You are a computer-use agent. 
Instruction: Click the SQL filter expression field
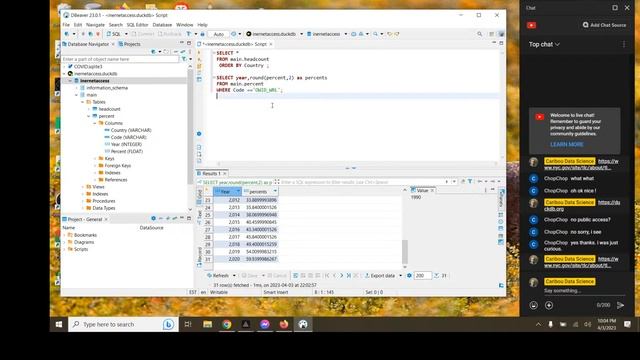pos(361,182)
